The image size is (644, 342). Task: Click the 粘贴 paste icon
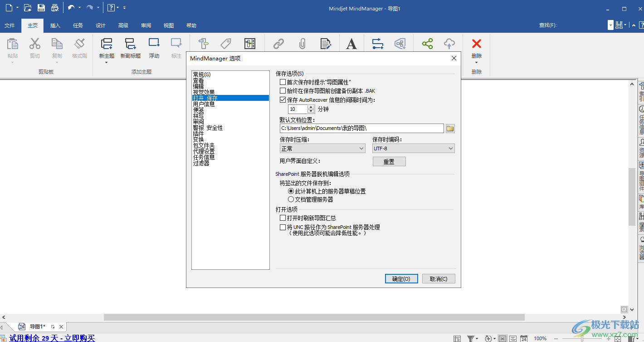coord(13,44)
